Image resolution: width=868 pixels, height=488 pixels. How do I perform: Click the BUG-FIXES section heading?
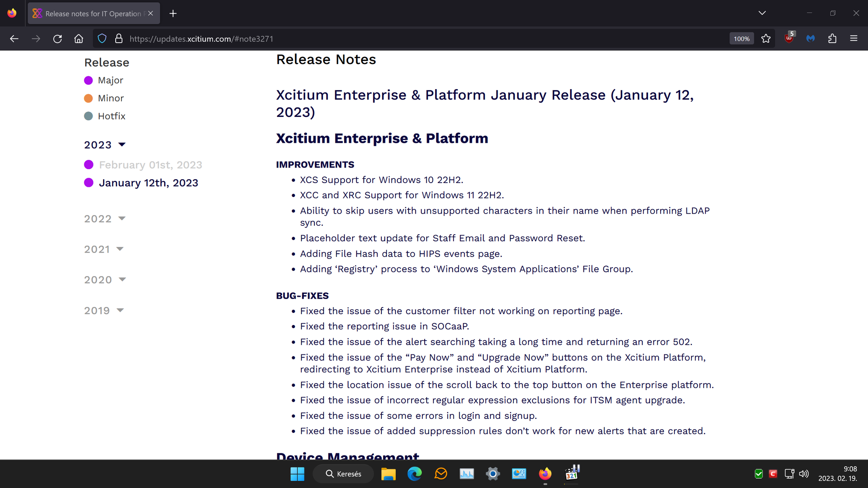tap(302, 296)
